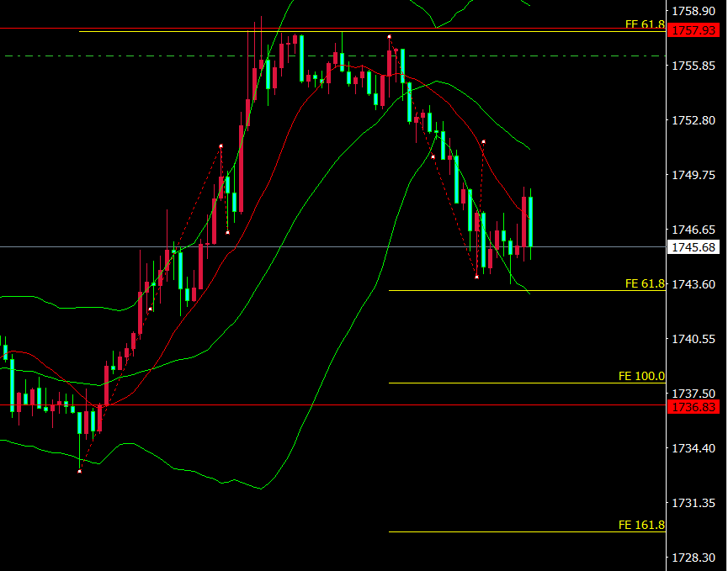Click the 1749.75 price axis label

pos(693,175)
